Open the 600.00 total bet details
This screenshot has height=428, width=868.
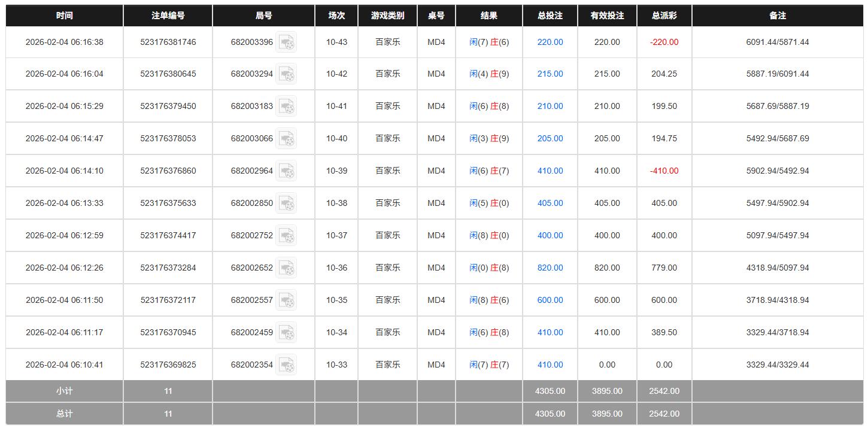click(550, 300)
